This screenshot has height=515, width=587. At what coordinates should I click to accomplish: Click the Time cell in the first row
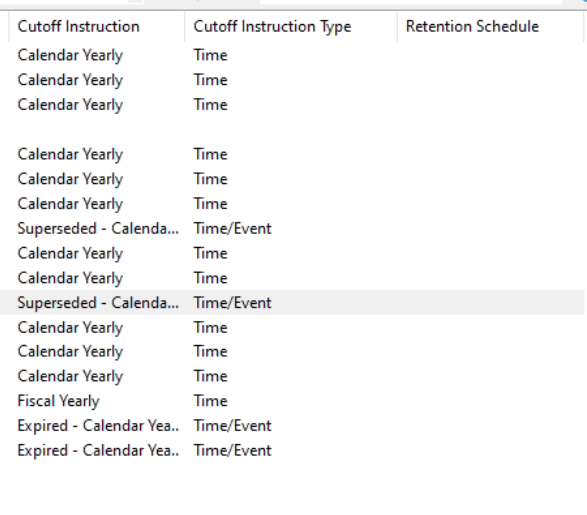point(210,55)
